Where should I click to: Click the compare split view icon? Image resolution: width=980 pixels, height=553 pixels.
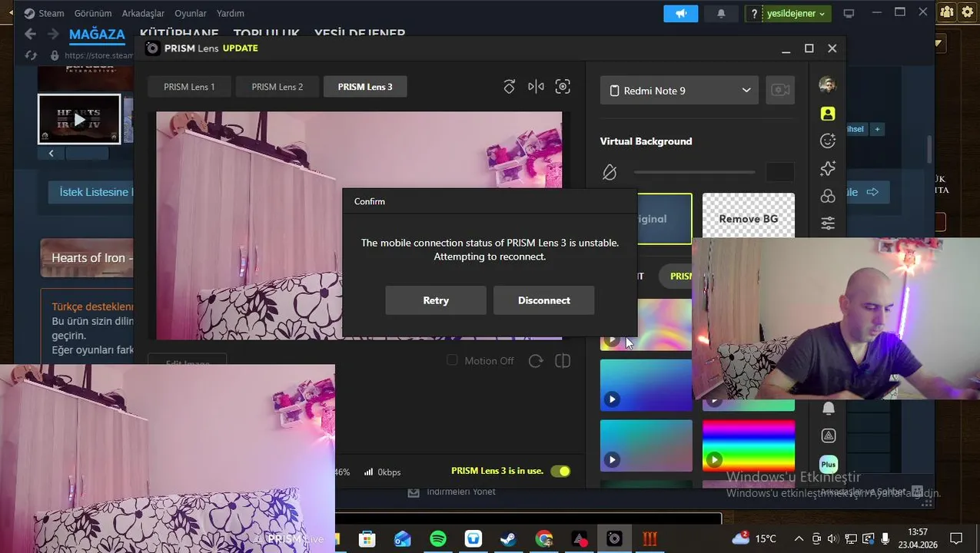563,361
